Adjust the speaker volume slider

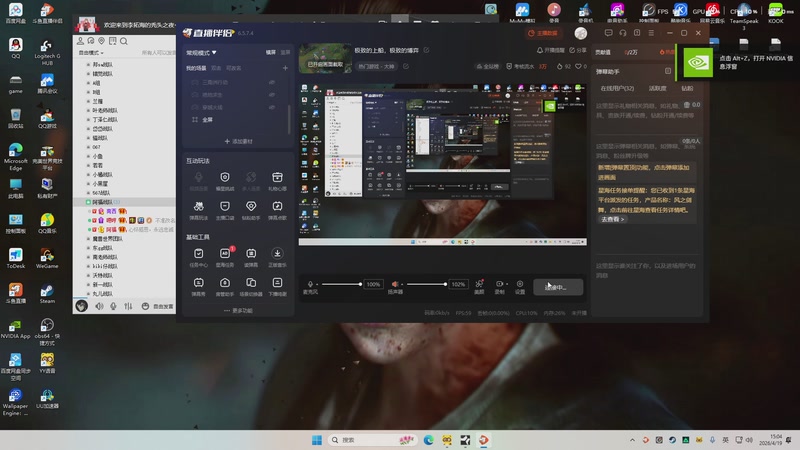tap(427, 284)
